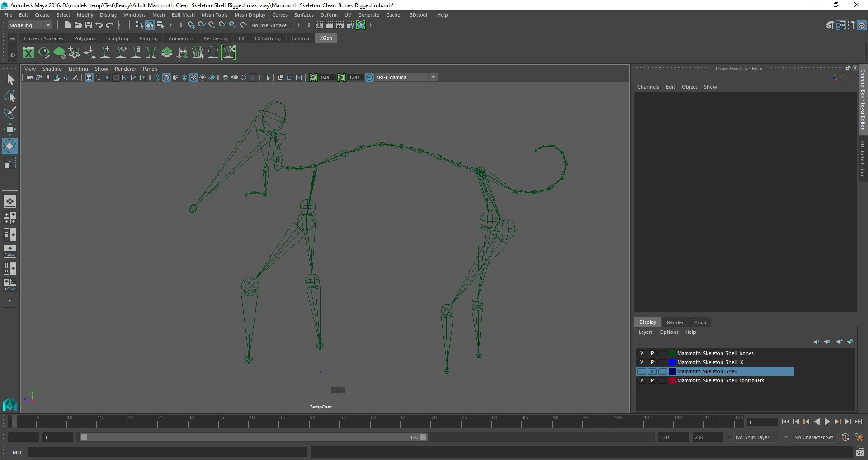Open the Deform menu

[329, 15]
